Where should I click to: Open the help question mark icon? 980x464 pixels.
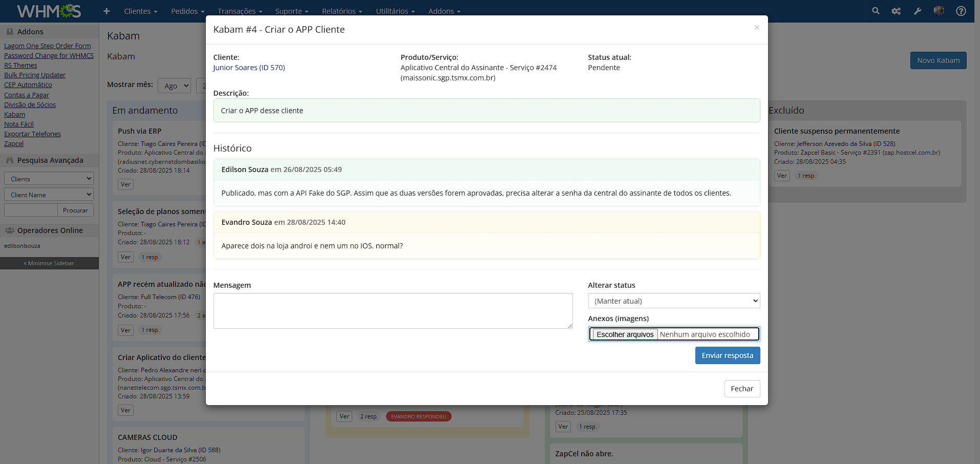961,11
